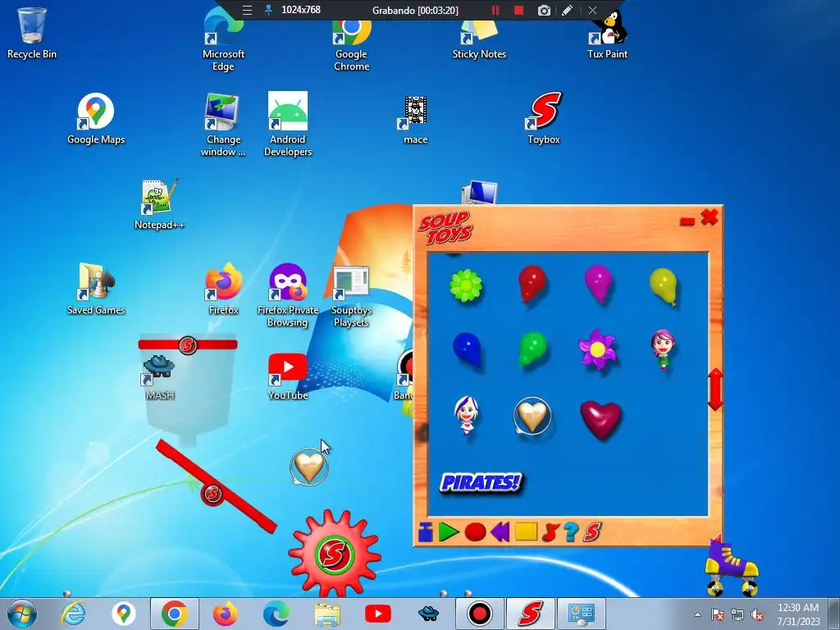Pick the white-haired doll toy
This screenshot has width=840, height=630.
[x=466, y=415]
